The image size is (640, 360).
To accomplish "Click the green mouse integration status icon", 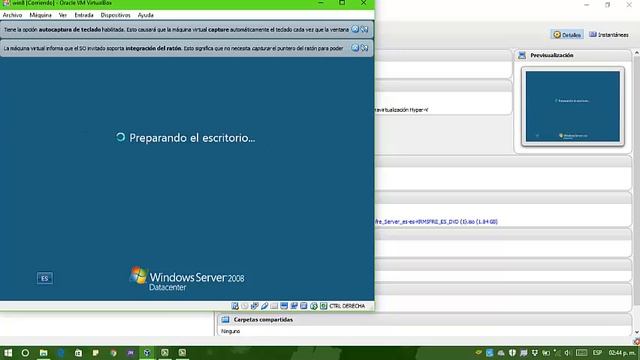I will [x=313, y=306].
